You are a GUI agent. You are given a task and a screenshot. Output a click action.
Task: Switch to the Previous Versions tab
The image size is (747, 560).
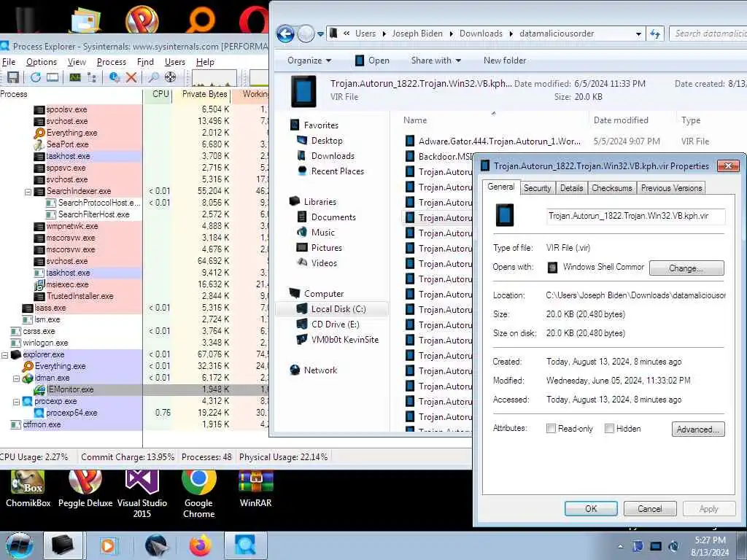click(x=671, y=188)
